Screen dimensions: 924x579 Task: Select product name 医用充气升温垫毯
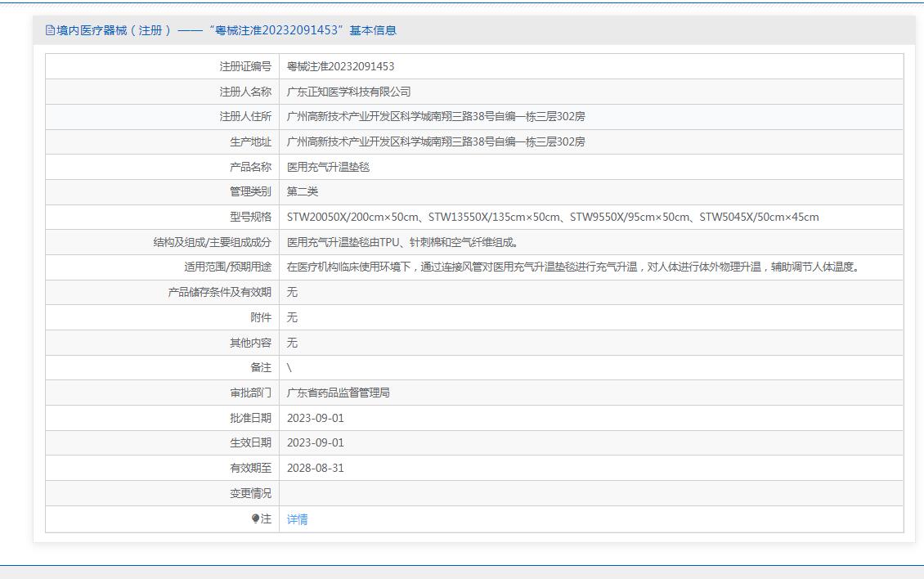point(328,167)
